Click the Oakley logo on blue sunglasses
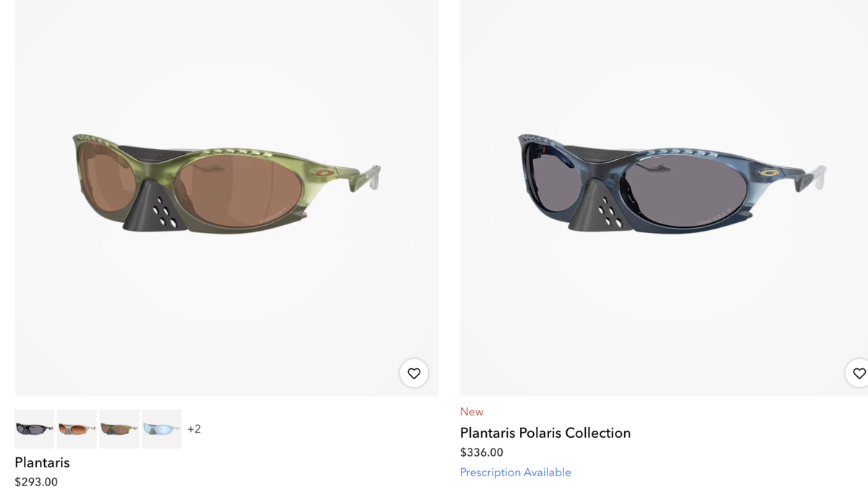Screen dimensions: 868x500 pos(770,172)
